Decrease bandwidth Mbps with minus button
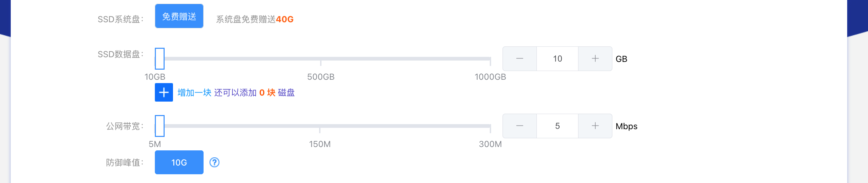 point(520,126)
